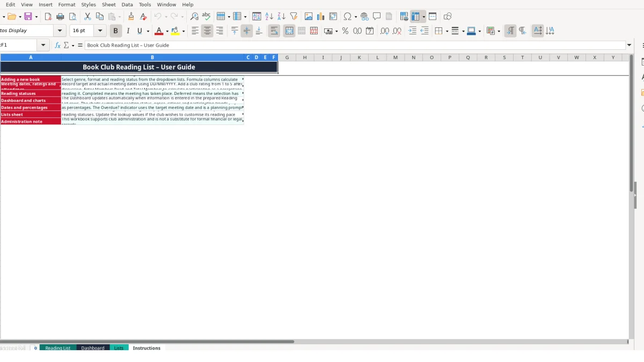
Task: Apply the red font color swatch
Action: pos(158,31)
